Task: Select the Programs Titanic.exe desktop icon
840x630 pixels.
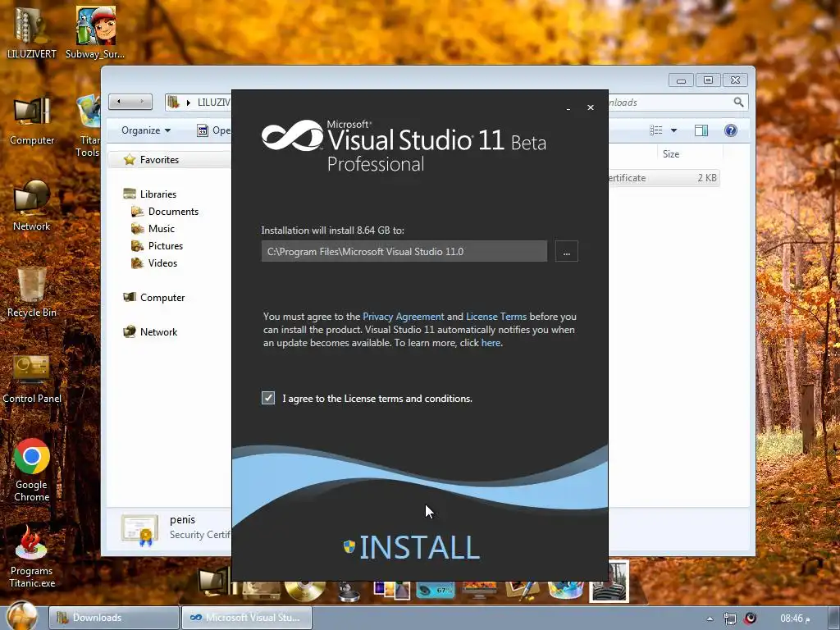Action: 32,557
